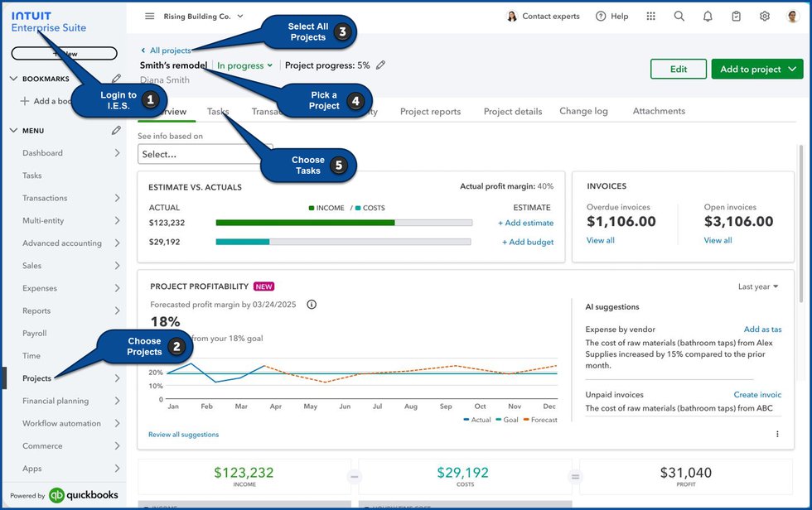This screenshot has width=812, height=510.
Task: Expand the Apps submenu chevron
Action: point(117,468)
